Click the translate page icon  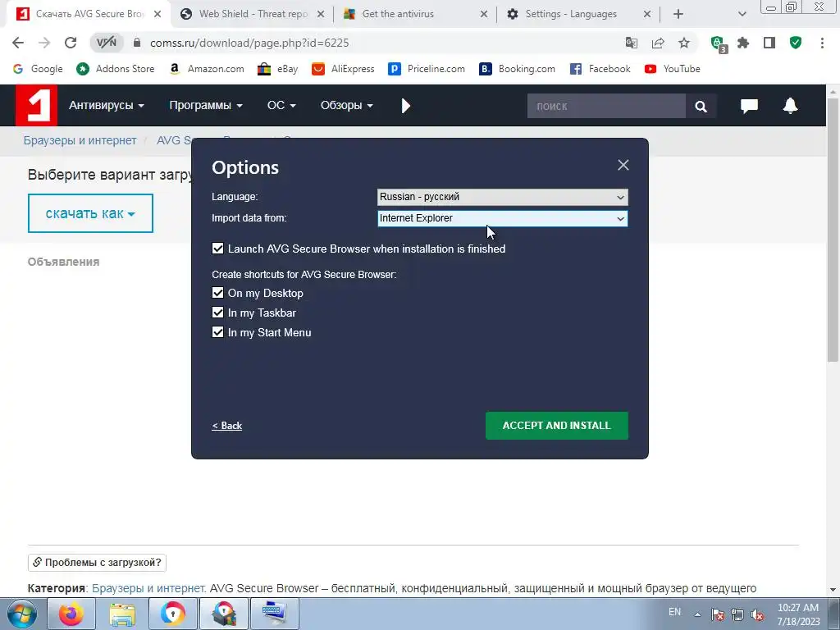[x=632, y=43]
